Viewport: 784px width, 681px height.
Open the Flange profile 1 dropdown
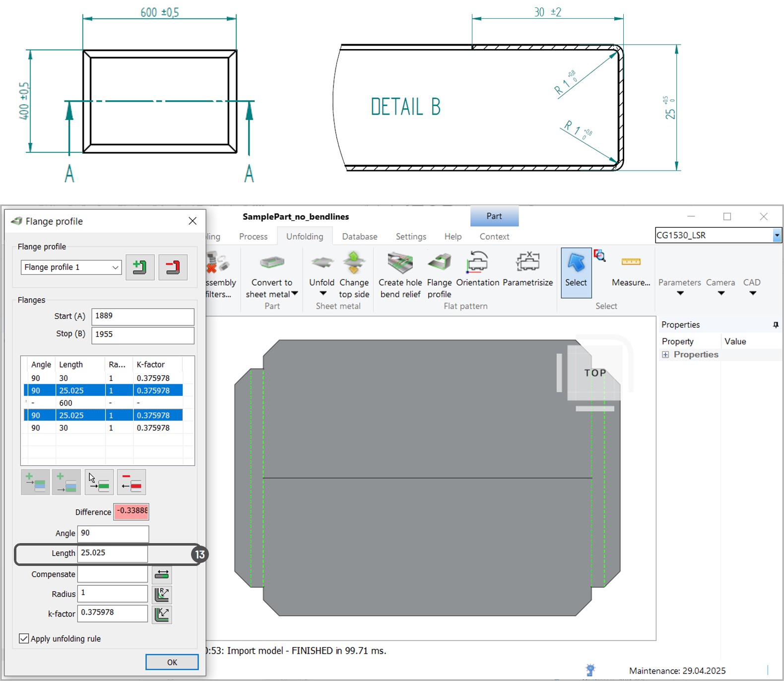click(x=115, y=267)
